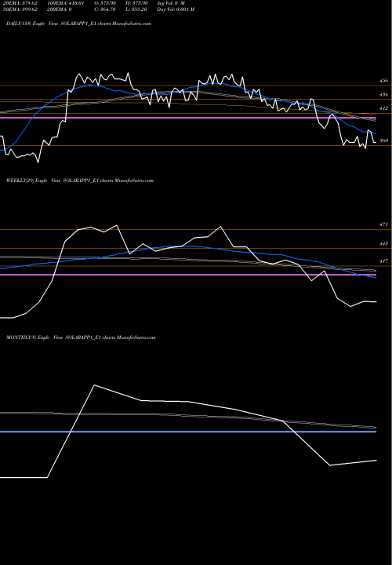The width and height of the screenshot is (392, 565).
Task: Click the WEEKLY(29) Eagle View chart title
Action: [80, 180]
